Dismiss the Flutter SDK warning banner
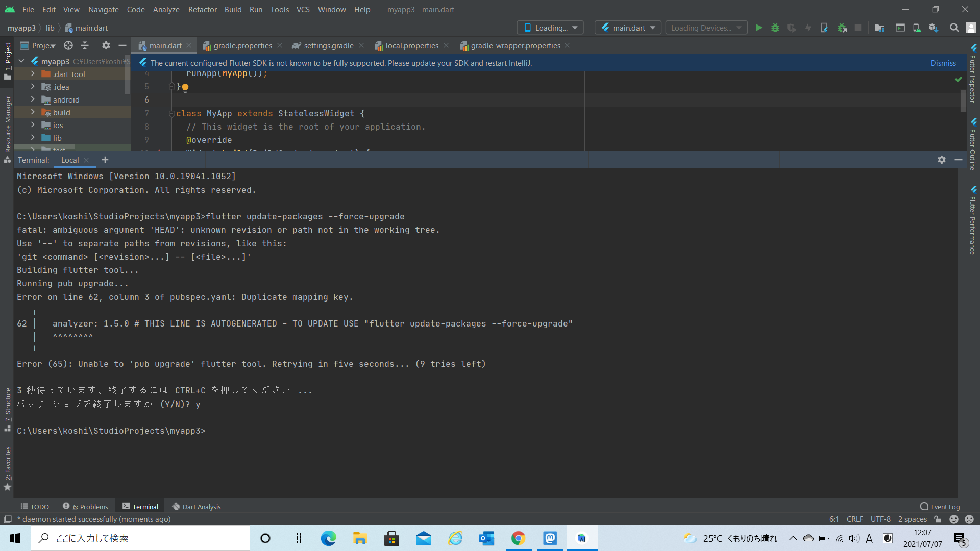The image size is (980, 551). point(943,63)
